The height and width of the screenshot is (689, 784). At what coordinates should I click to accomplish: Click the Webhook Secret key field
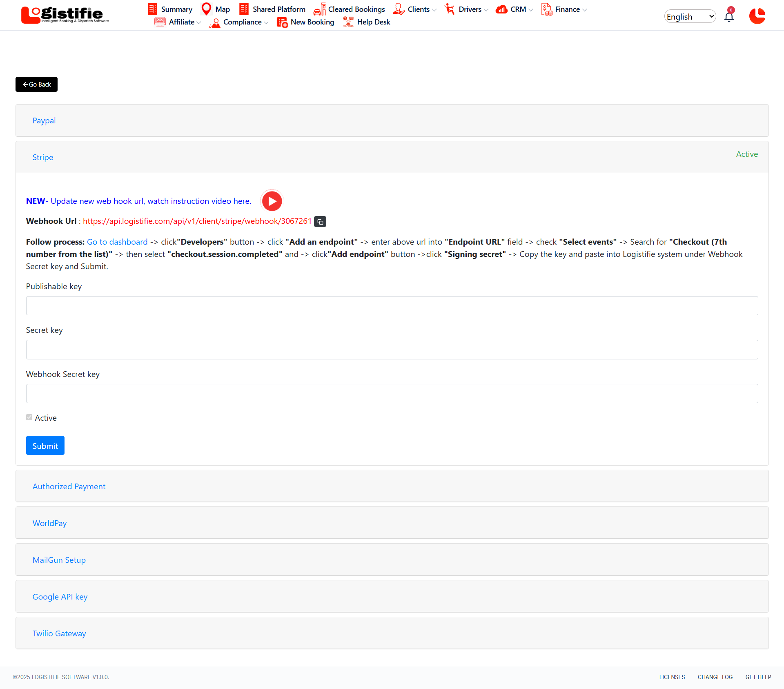point(392,393)
